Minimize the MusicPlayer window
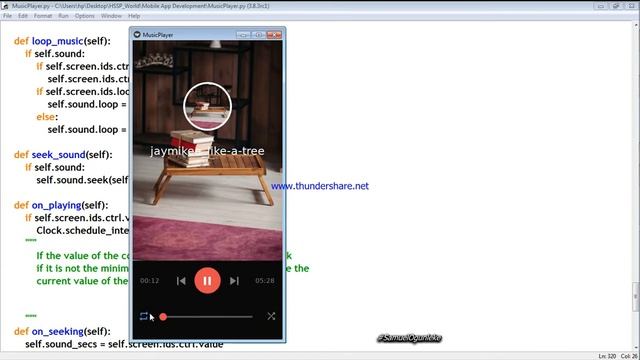Viewport: 640px width, 360px height. pos(243,35)
